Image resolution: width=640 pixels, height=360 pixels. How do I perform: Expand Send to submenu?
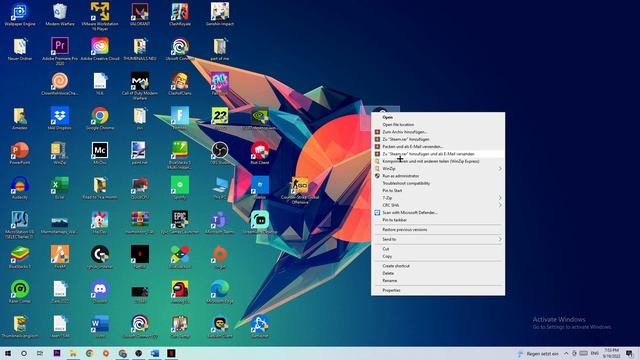438,239
